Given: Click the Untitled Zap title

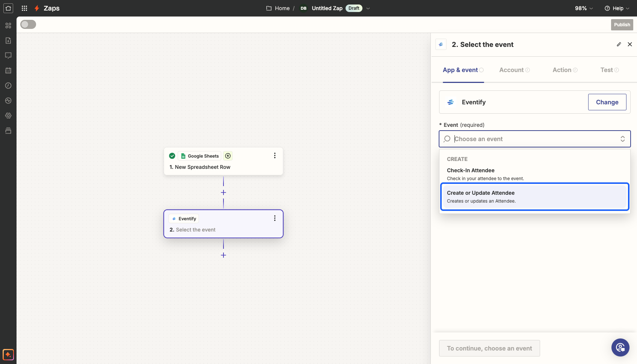Looking at the screenshot, I should pos(327,8).
